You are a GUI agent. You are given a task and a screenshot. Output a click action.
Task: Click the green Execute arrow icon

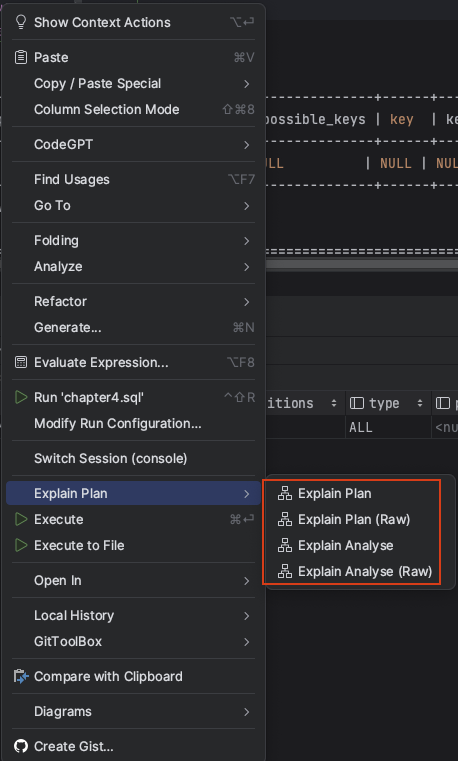tap(21, 519)
